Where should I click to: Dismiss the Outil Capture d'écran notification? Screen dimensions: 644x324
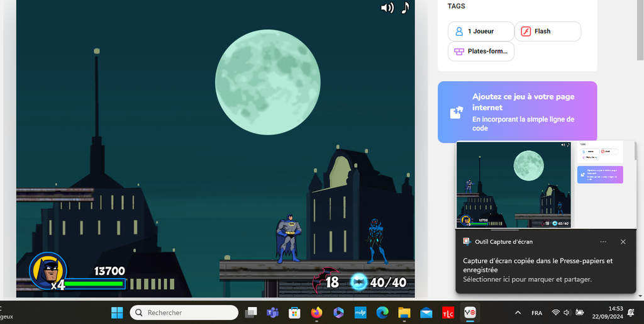pos(623,242)
